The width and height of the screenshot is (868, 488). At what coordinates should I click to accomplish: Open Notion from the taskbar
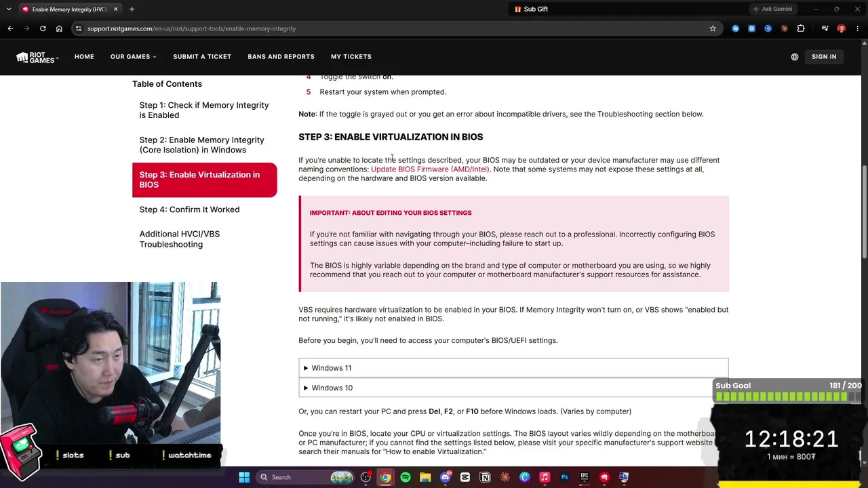[485, 477]
